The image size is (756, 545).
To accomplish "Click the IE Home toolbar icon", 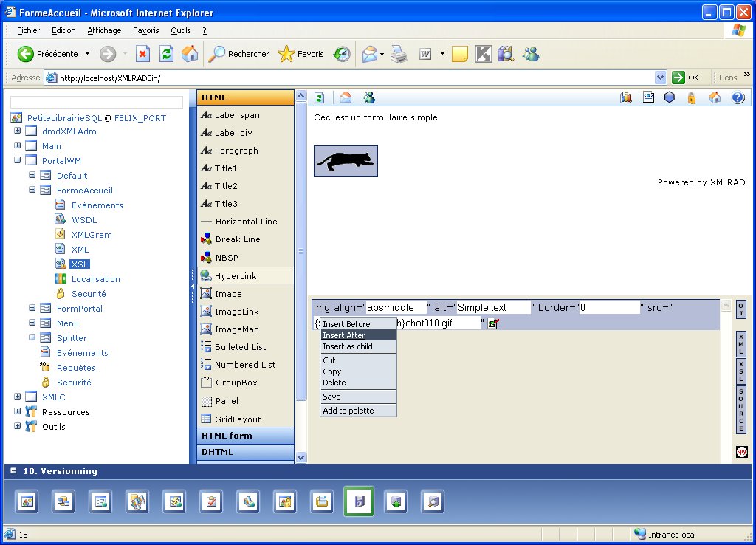I will [x=190, y=54].
